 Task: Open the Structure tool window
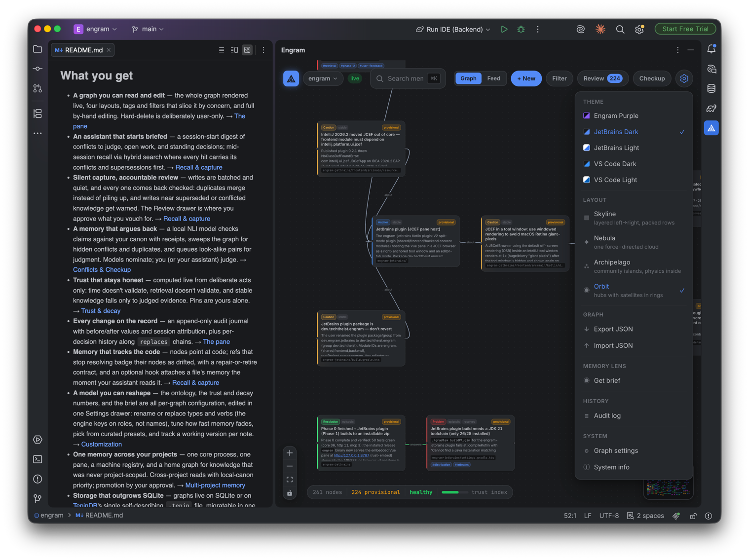pos(37,113)
